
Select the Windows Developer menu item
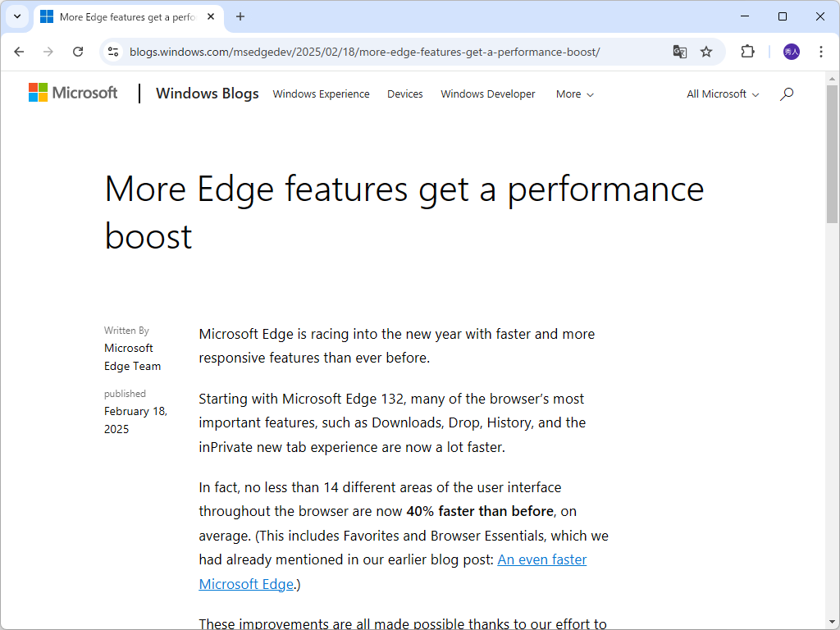pos(487,94)
